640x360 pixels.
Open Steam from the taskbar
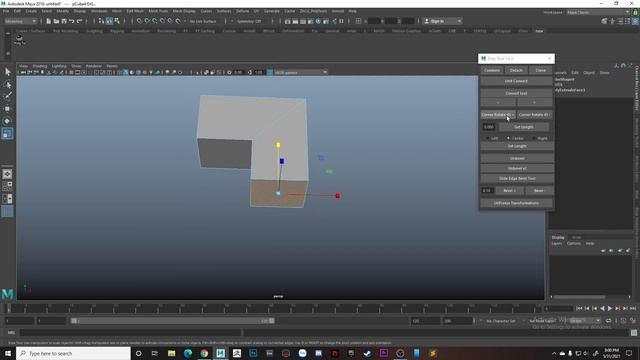coord(367,353)
